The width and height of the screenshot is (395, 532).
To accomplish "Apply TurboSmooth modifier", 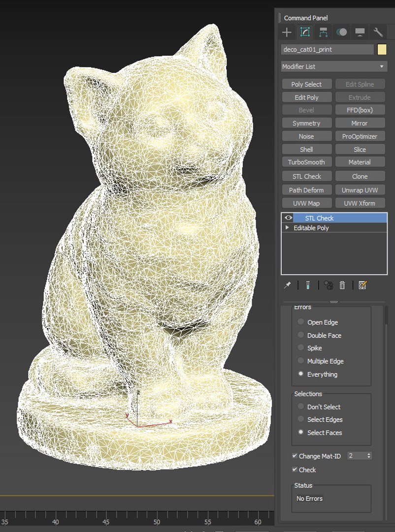I will click(306, 162).
